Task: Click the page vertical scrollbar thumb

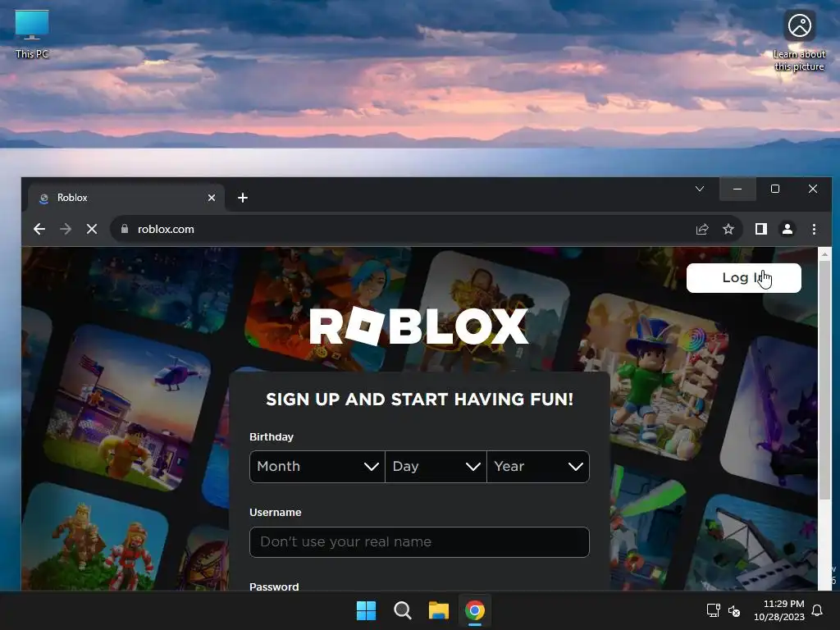Action: coord(824,381)
